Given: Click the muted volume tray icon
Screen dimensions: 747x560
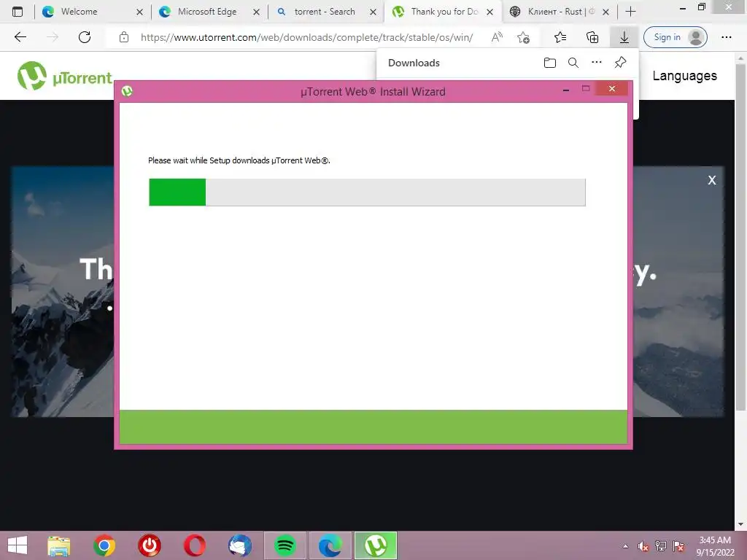Looking at the screenshot, I should pos(643,546).
